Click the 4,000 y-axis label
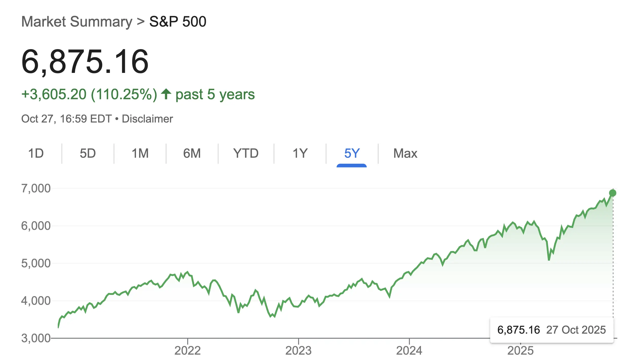The image size is (619, 364). coord(36,301)
